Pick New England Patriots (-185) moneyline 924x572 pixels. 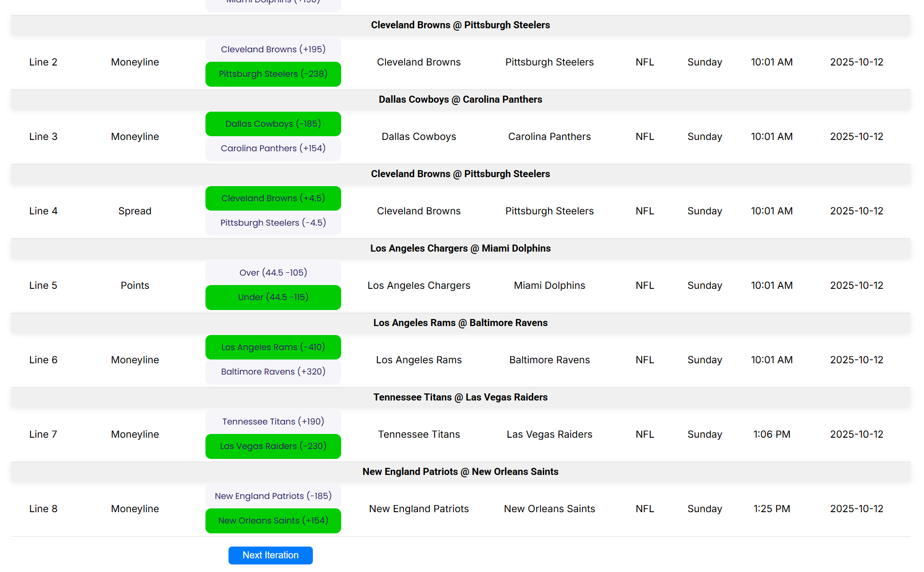coord(273,496)
